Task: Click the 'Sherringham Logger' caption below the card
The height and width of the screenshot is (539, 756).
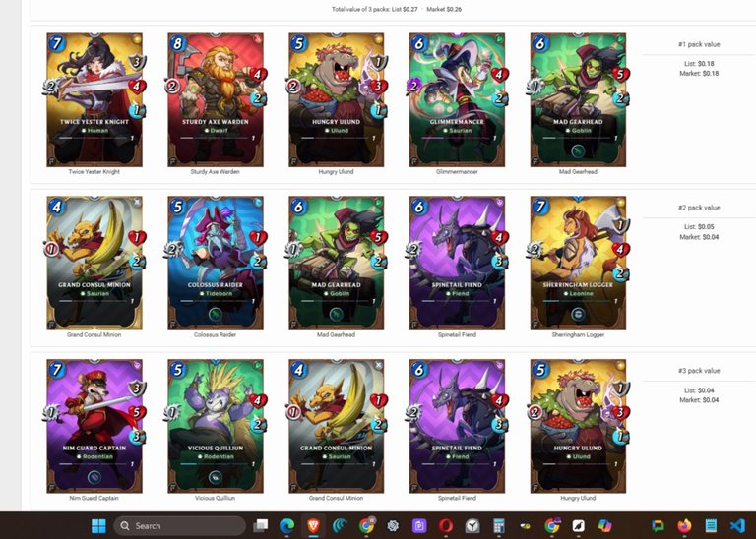Action: (x=578, y=334)
